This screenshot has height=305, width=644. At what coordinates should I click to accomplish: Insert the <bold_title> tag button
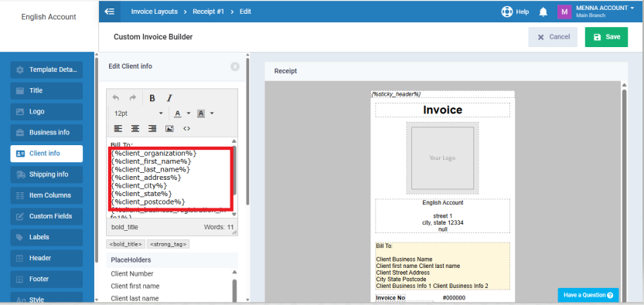pos(126,244)
